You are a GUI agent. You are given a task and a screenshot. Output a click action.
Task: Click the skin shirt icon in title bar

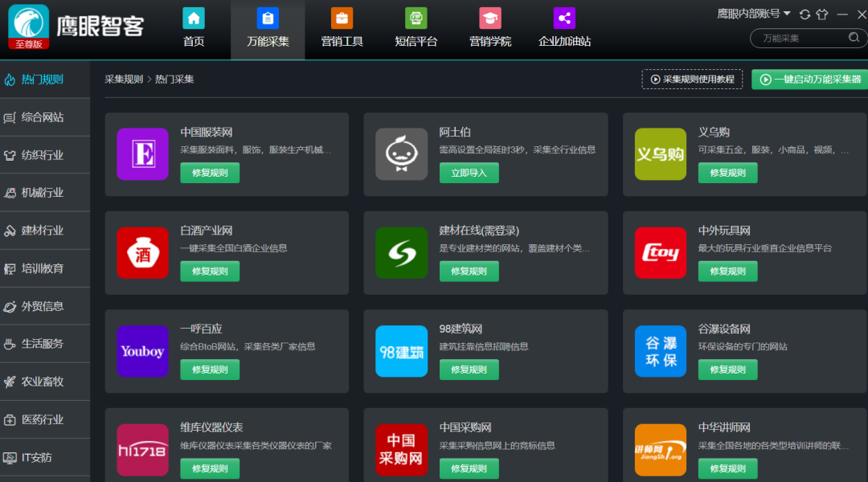tap(822, 14)
